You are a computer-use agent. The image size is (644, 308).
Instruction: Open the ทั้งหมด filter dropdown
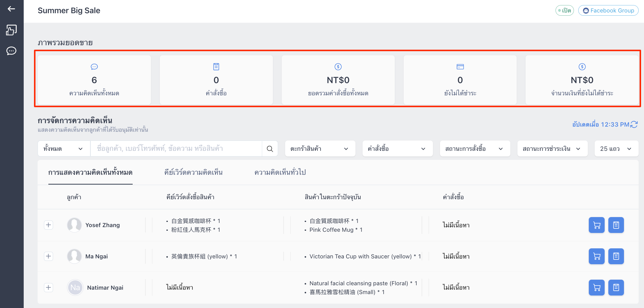(64, 149)
